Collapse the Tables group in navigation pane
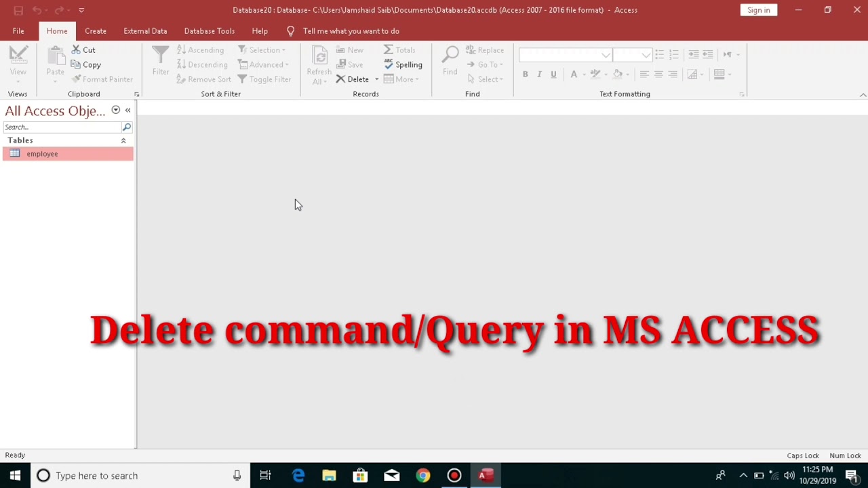This screenshot has width=868, height=488. 123,140
